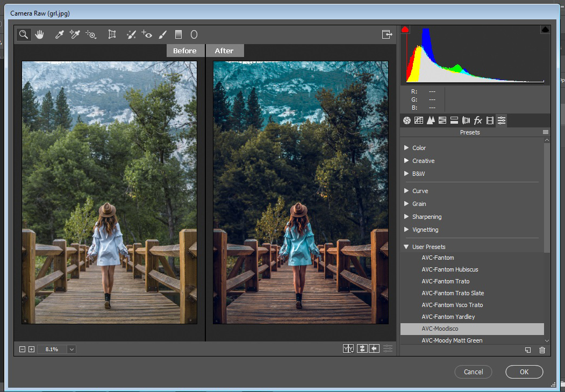Click the Cancel button
The image size is (565, 392).
click(473, 372)
